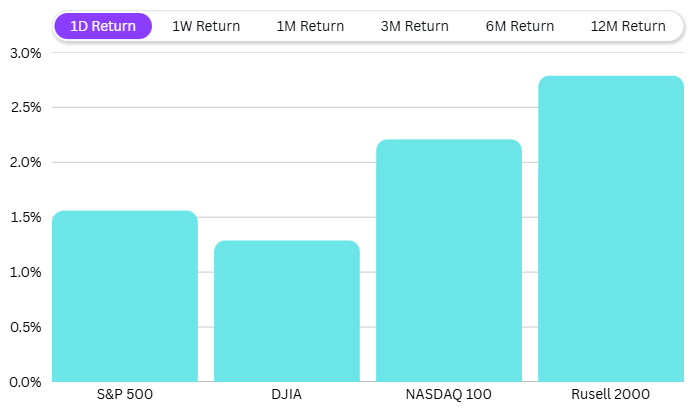Screen dimensions: 693x411
Task: Click the Rusell 2000 axis label
Action: 610,395
